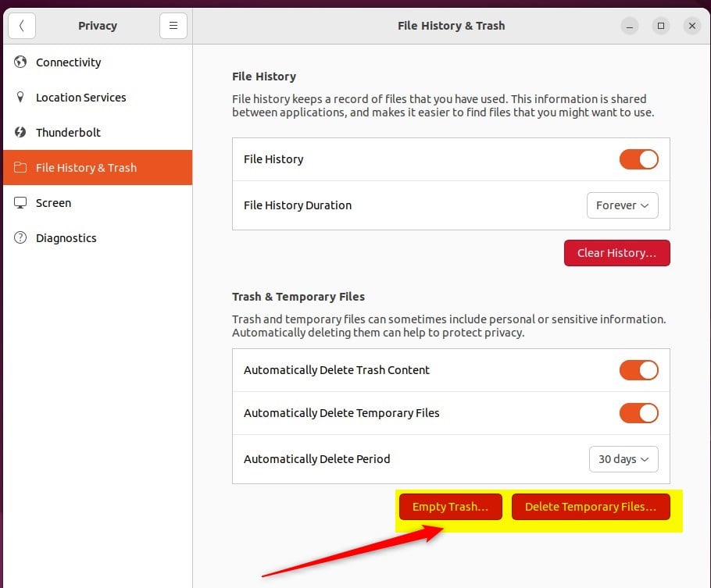Select the Location Services pin icon
The height and width of the screenshot is (588, 711).
[x=20, y=98]
